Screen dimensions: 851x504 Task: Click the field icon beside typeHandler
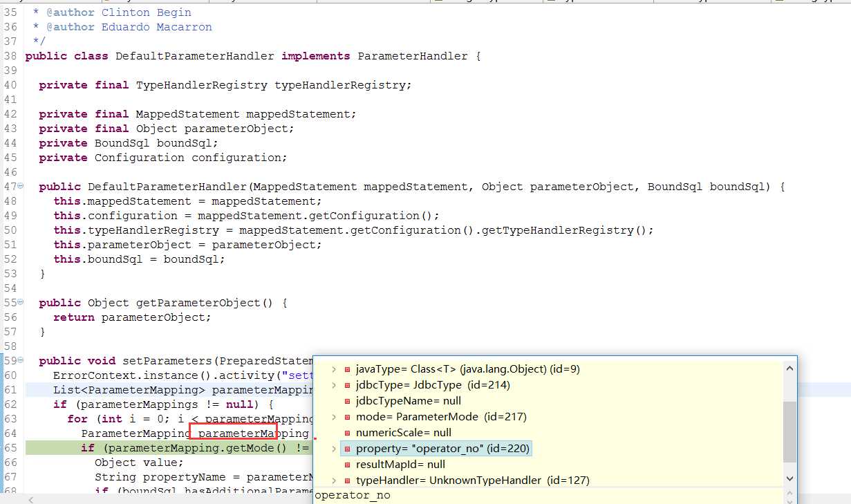click(x=348, y=480)
